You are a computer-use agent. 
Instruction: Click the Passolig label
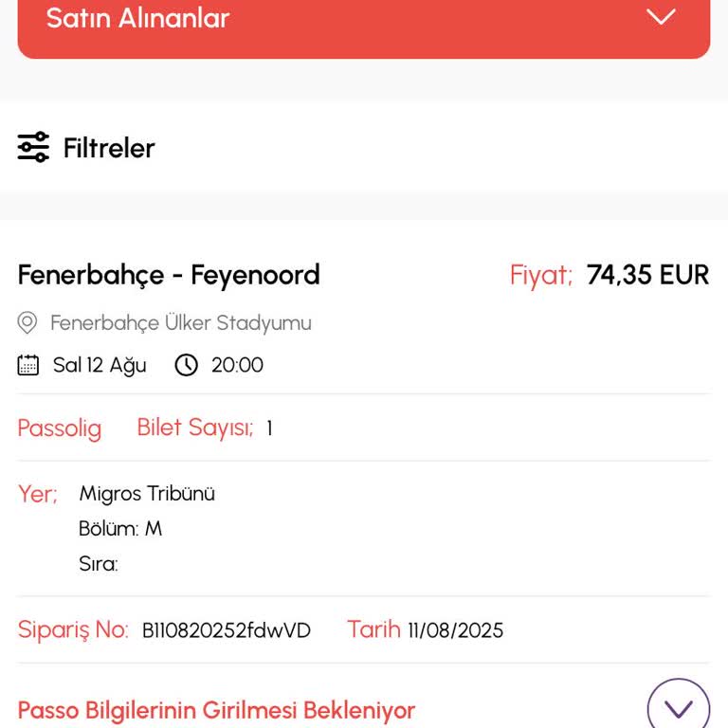point(60,428)
